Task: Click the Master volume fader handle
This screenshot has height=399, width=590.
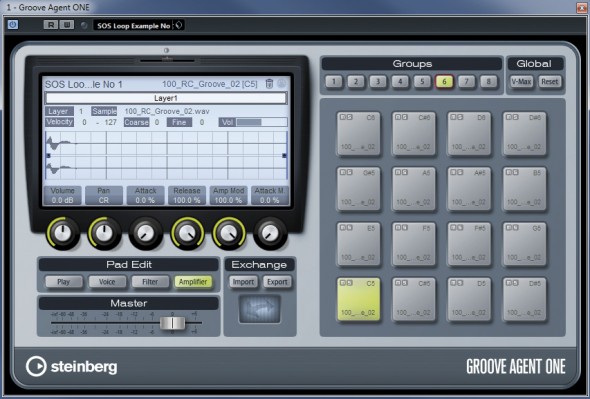Action: click(172, 323)
